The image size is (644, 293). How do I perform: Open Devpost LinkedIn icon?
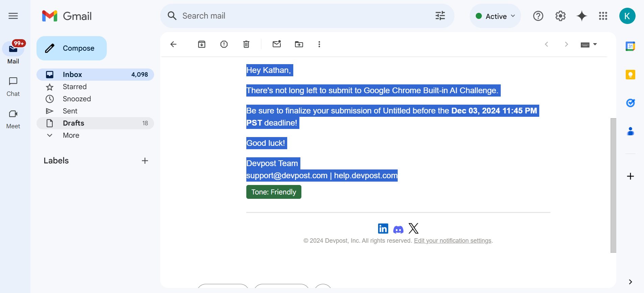click(383, 229)
